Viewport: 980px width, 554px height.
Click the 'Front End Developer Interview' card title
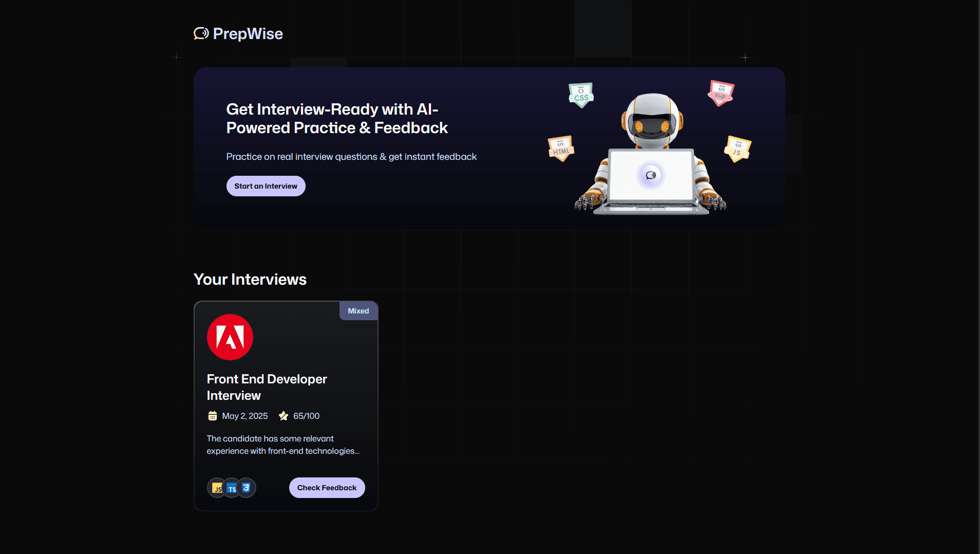267,387
